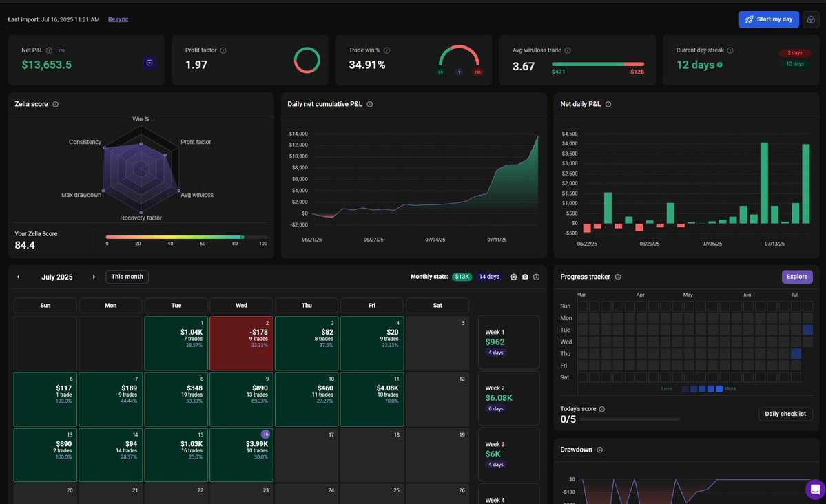
Task: Click the Explore button in Progress tracker
Action: pyautogui.click(x=797, y=277)
